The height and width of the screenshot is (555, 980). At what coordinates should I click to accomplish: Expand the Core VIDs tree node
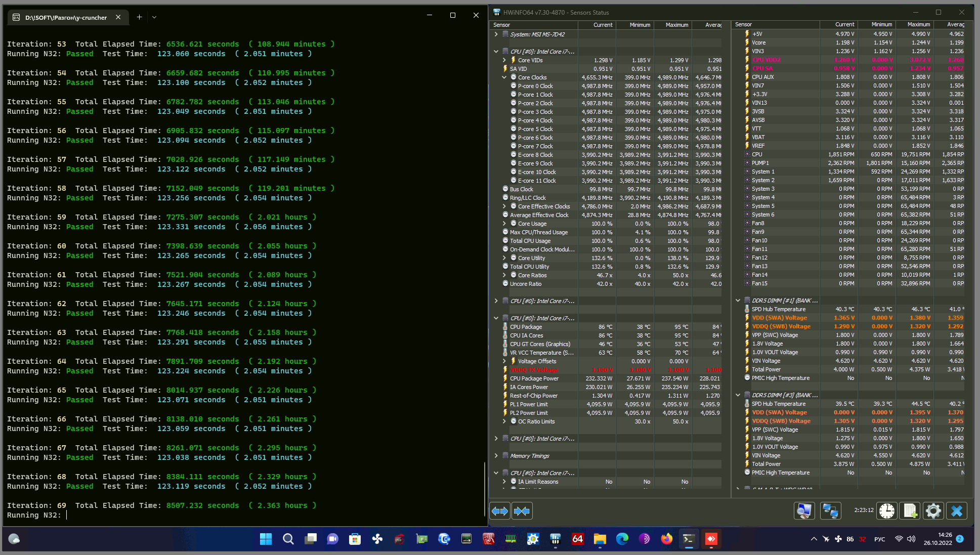pyautogui.click(x=504, y=60)
